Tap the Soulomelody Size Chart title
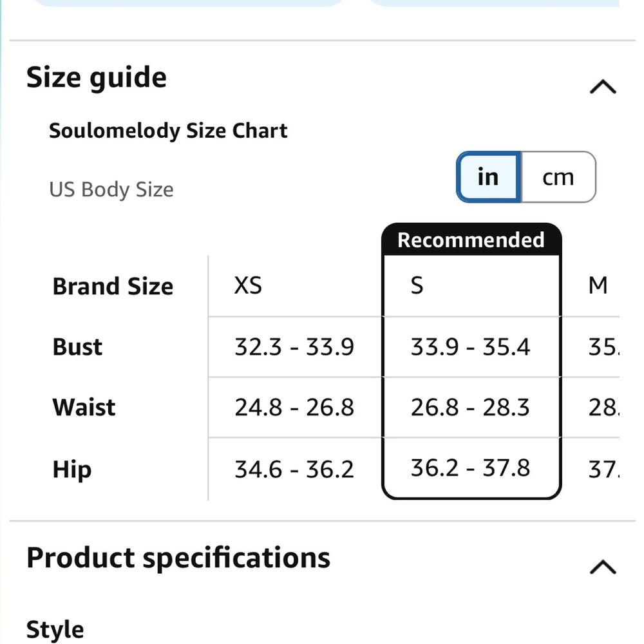644x644 pixels. point(168,131)
